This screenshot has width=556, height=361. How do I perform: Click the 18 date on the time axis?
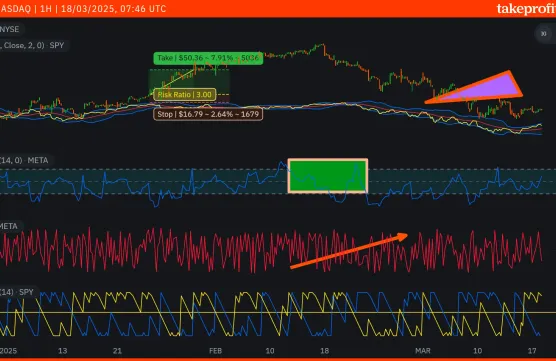324,351
